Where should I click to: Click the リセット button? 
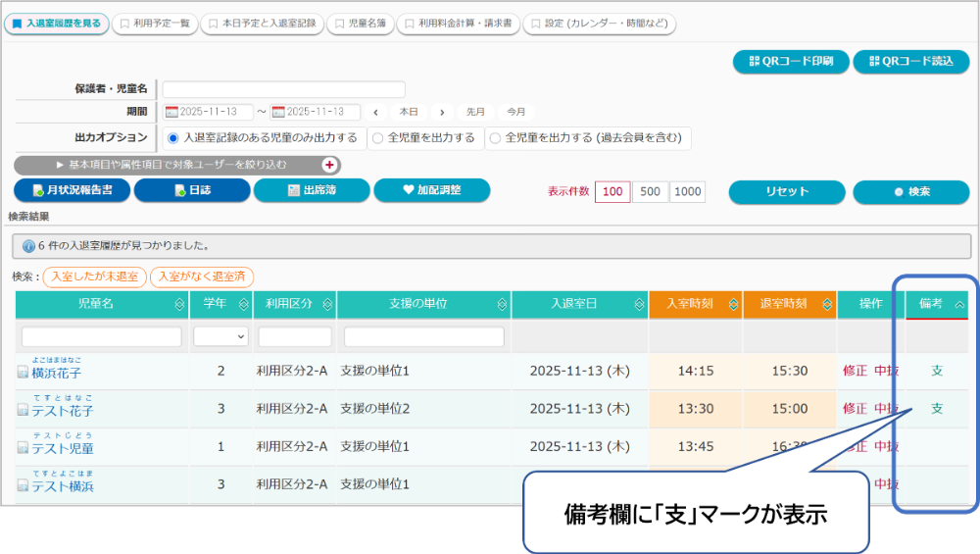coord(786,191)
